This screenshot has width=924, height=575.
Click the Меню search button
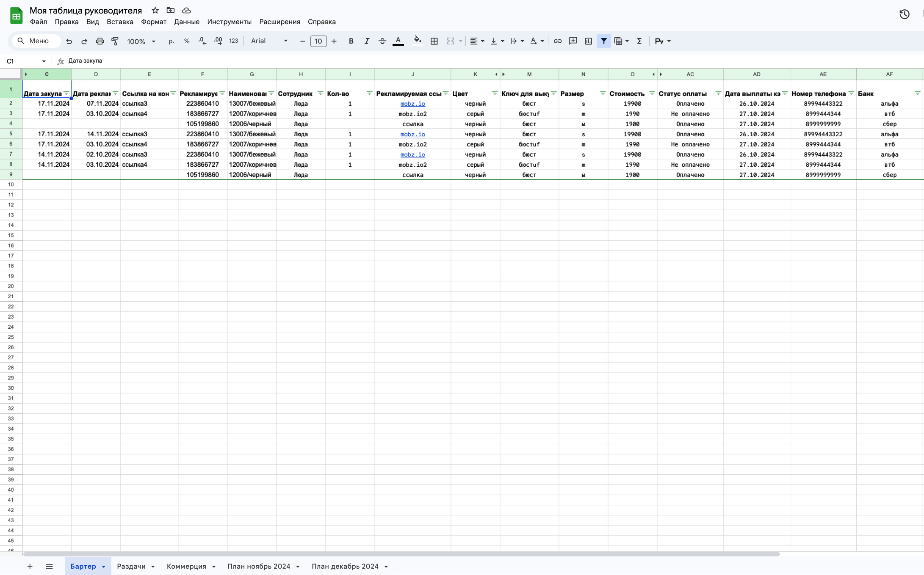[x=36, y=41]
